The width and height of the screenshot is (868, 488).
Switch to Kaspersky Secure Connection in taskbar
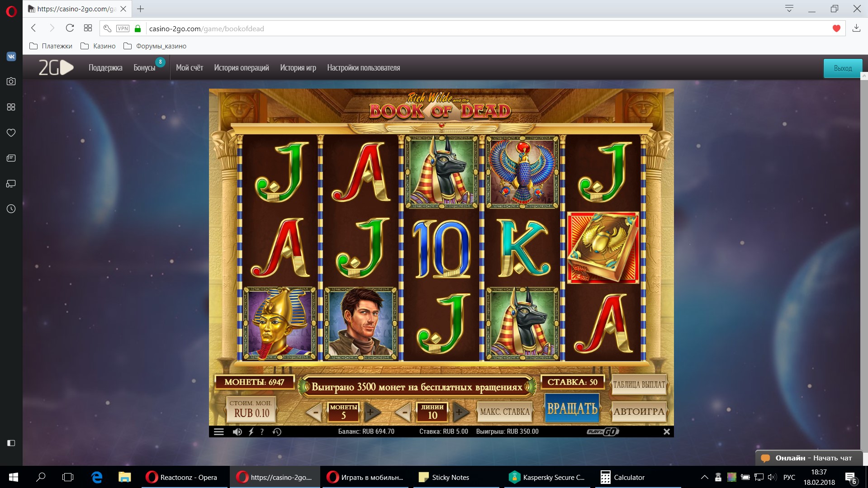[547, 477]
